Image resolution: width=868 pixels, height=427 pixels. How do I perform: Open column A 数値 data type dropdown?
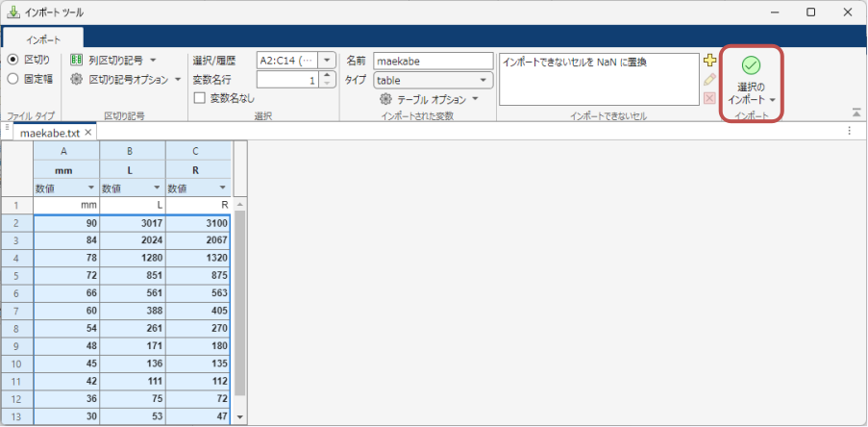point(91,188)
